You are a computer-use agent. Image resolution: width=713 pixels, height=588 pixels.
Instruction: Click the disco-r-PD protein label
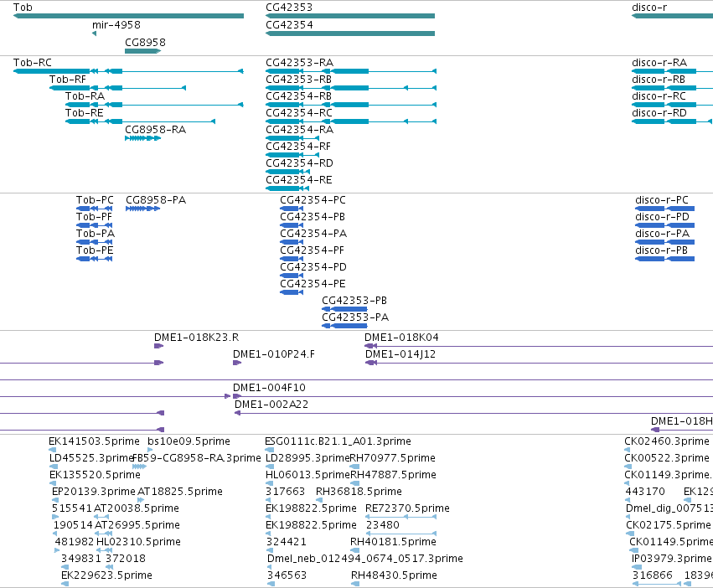tap(663, 218)
